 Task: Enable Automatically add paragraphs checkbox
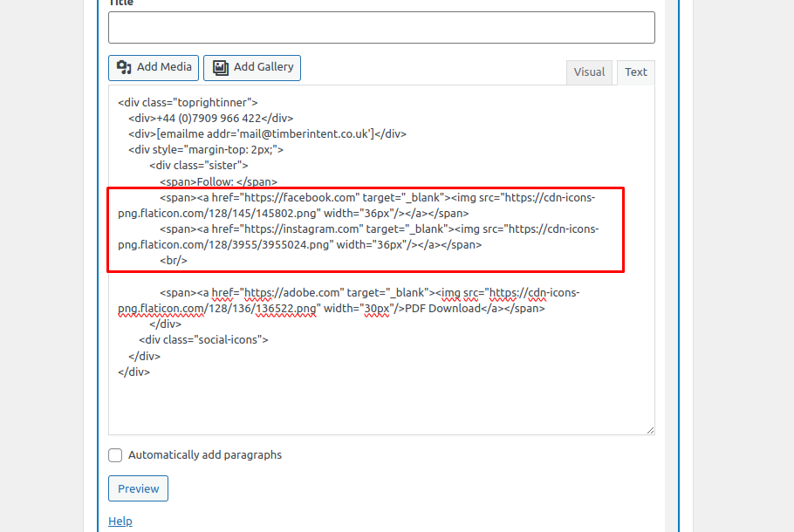[115, 455]
